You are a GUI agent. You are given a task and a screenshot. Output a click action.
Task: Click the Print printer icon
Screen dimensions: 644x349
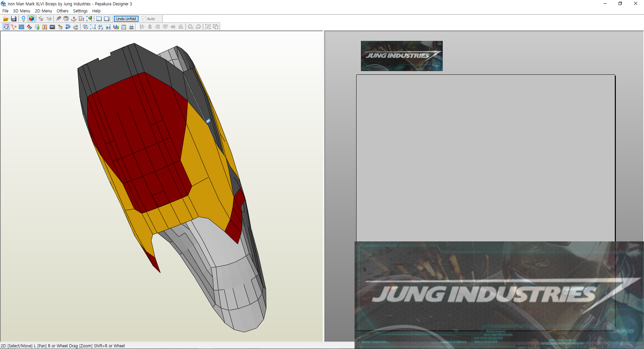point(131,27)
